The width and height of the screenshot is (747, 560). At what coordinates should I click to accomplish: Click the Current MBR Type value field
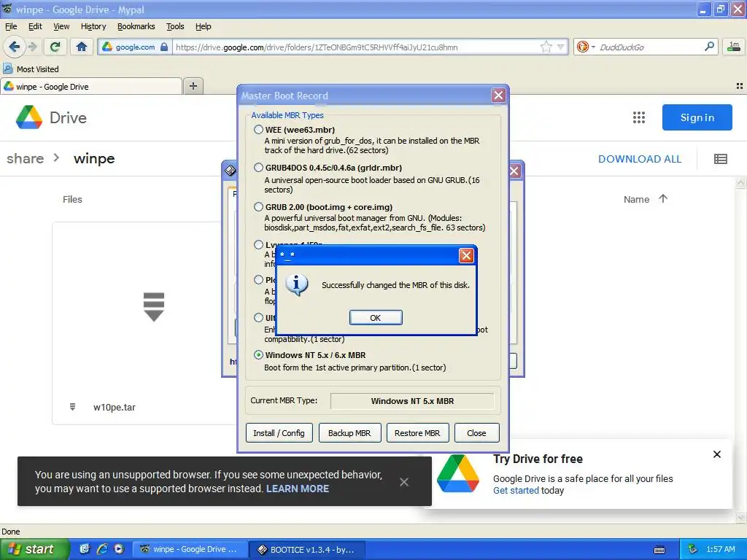[412, 401]
